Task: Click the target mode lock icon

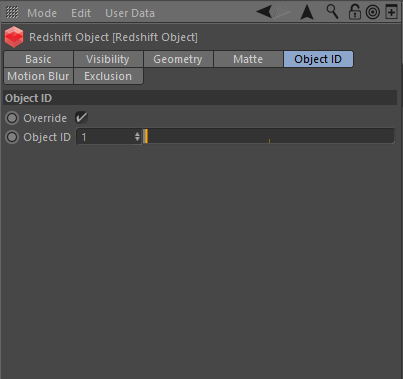Action: [x=373, y=12]
